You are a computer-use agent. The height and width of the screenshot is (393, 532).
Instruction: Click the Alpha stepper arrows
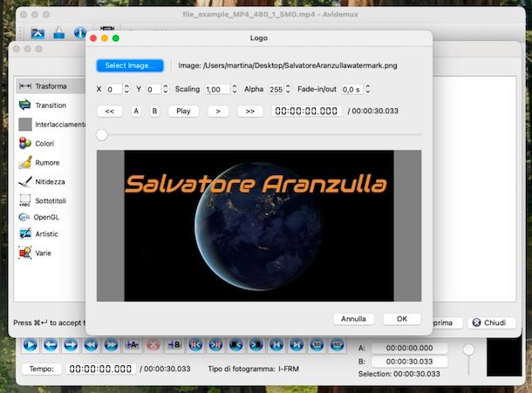288,89
